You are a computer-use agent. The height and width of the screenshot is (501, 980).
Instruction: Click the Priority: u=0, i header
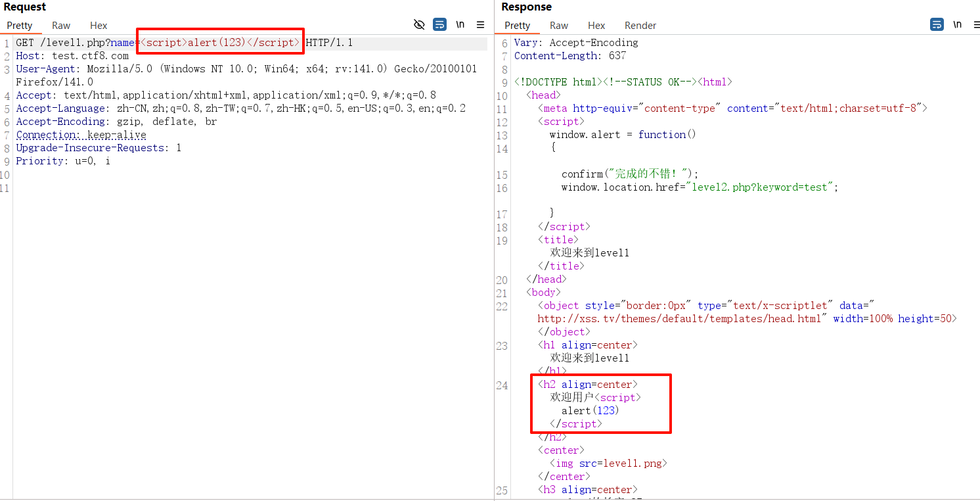[63, 161]
